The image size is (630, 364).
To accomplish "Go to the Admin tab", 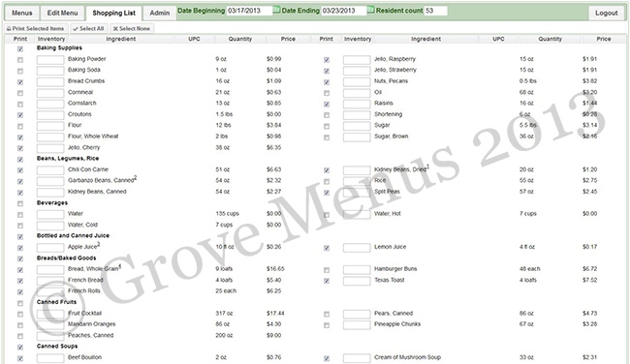I will (160, 13).
